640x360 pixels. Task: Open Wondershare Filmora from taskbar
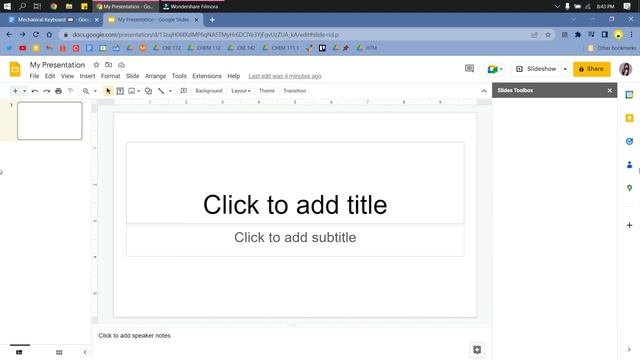(x=191, y=7)
